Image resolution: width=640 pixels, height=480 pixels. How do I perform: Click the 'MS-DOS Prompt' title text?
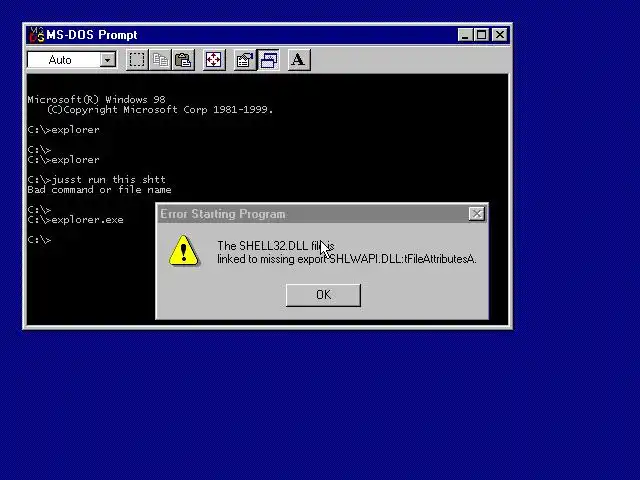(92, 35)
